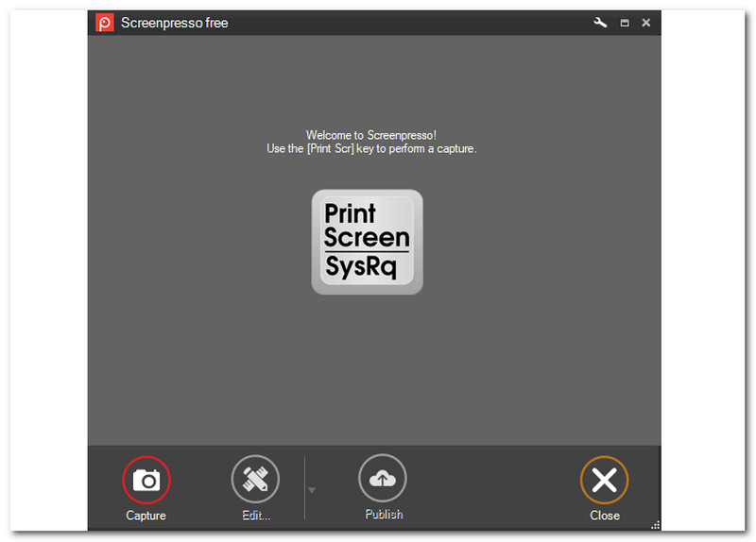Click the resize grip at window corner
This screenshot has height=542, width=756.
coord(655,525)
